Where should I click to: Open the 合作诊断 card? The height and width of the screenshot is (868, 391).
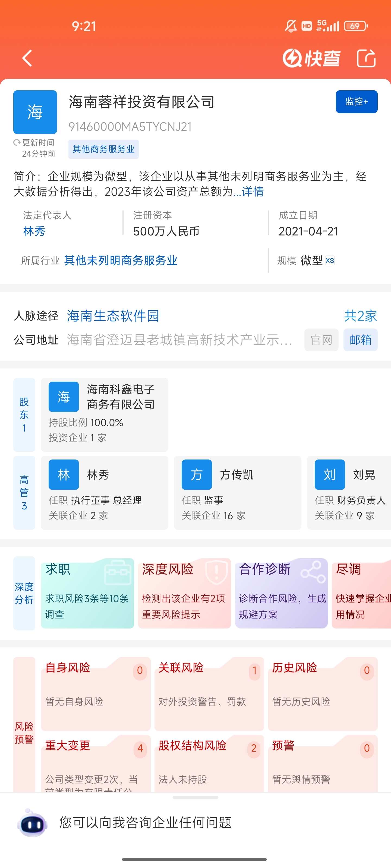pos(281,593)
